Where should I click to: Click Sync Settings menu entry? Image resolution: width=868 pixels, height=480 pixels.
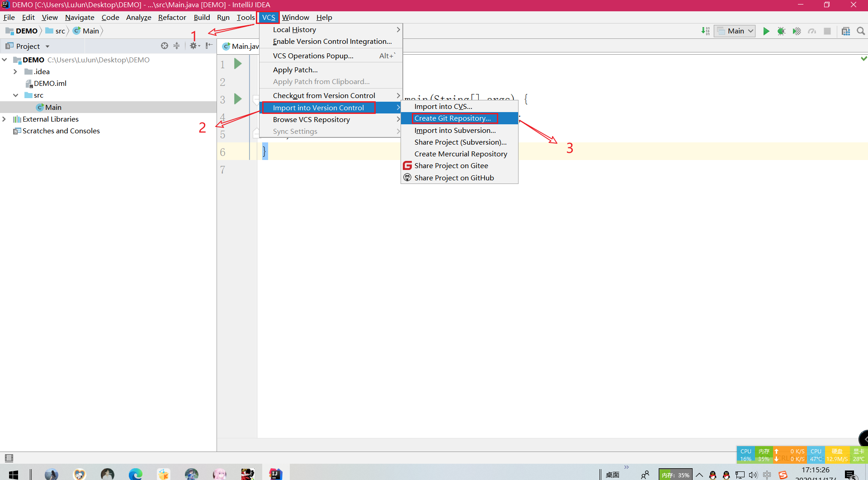coord(331,131)
